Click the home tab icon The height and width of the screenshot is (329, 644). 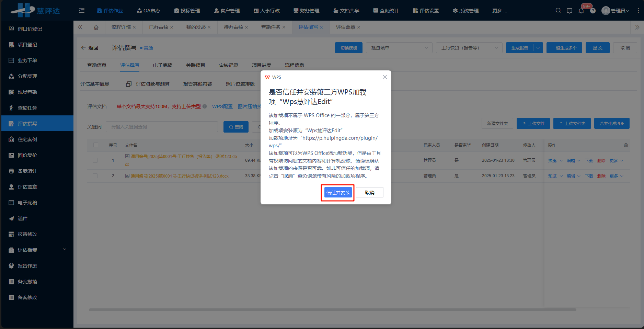coord(96,27)
